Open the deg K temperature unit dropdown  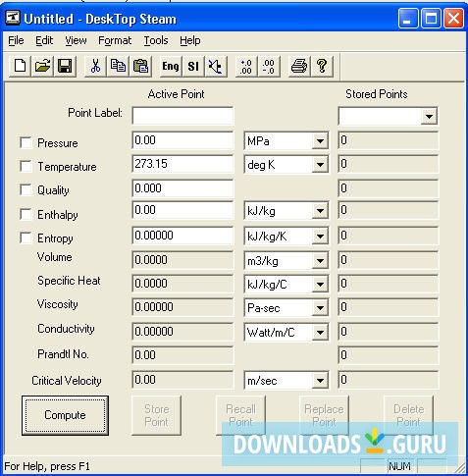click(320, 165)
